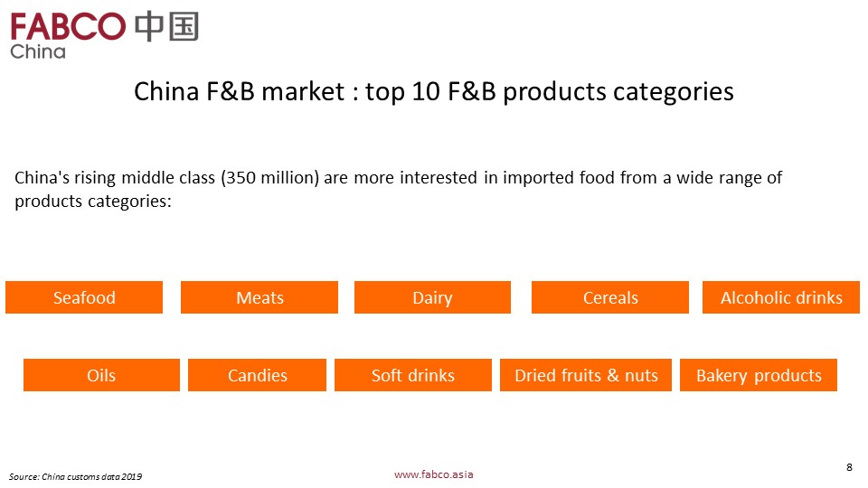
Task: Open the www.fabco.asia link
Action: click(x=434, y=474)
